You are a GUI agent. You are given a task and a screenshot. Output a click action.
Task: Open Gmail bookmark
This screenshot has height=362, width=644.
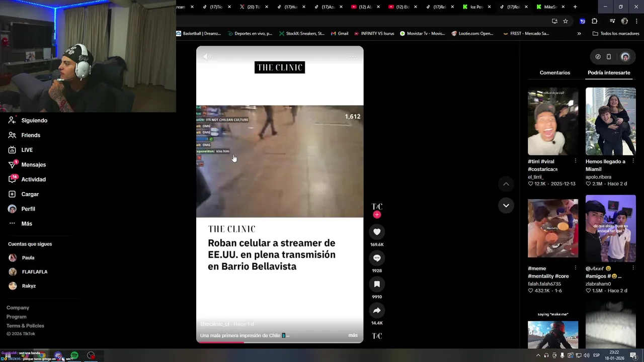340,34
